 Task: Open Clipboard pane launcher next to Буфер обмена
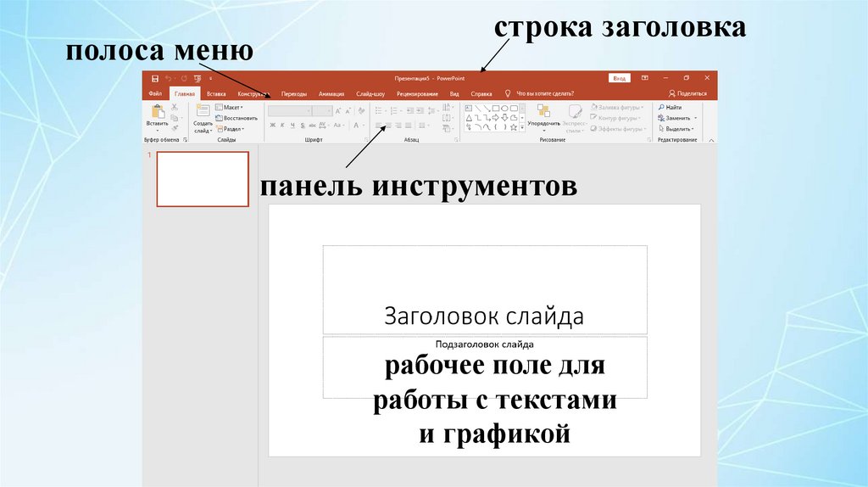coord(186,140)
